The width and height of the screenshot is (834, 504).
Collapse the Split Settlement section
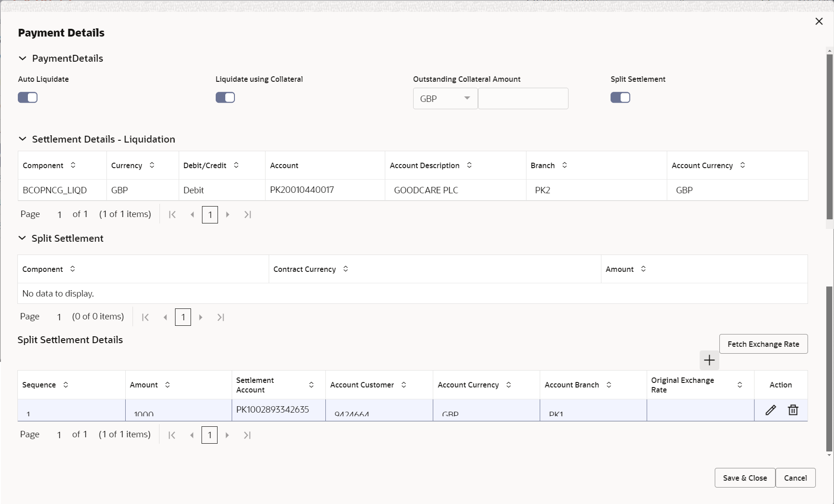(22, 238)
